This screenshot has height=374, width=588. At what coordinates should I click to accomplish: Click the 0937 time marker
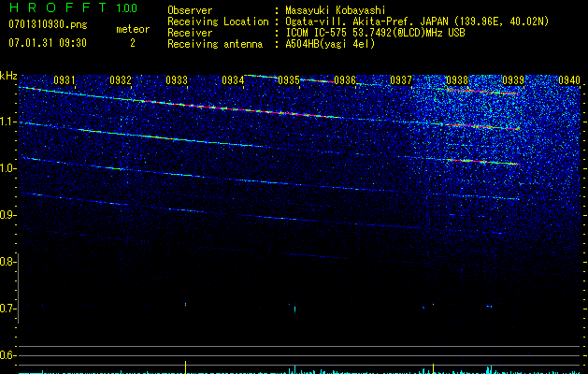401,79
